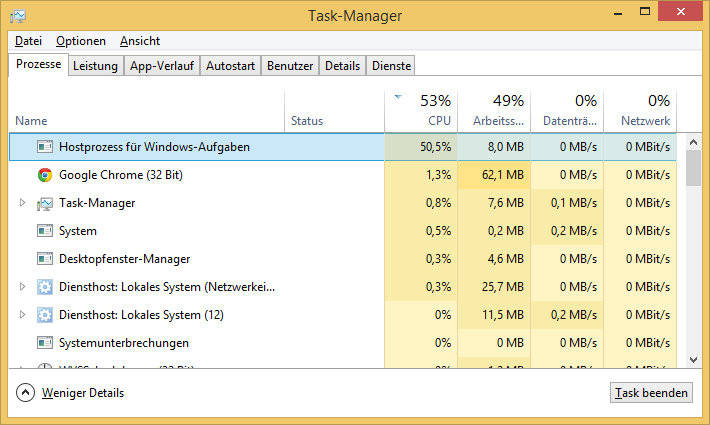
Task: Click the 1,3% CPU value
Action: pos(438,175)
